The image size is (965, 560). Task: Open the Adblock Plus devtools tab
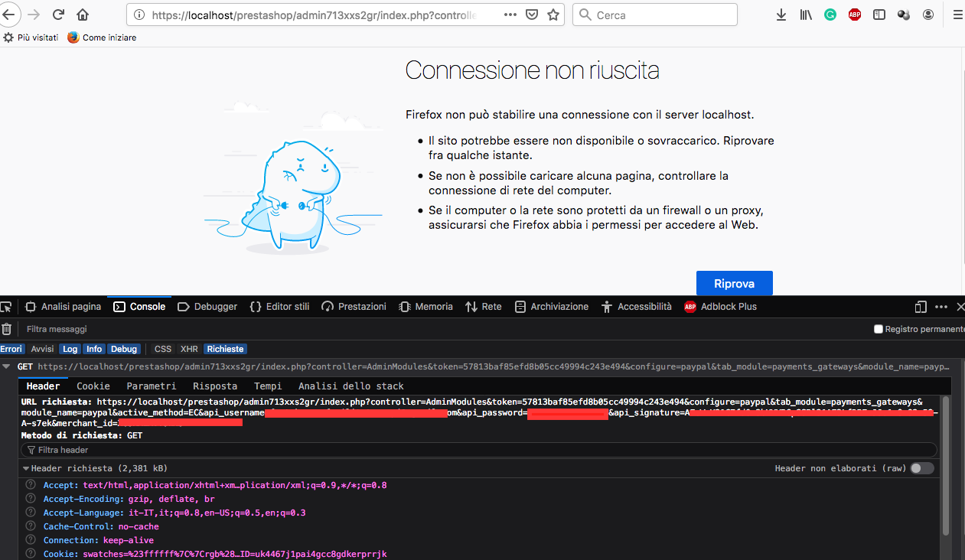click(720, 307)
